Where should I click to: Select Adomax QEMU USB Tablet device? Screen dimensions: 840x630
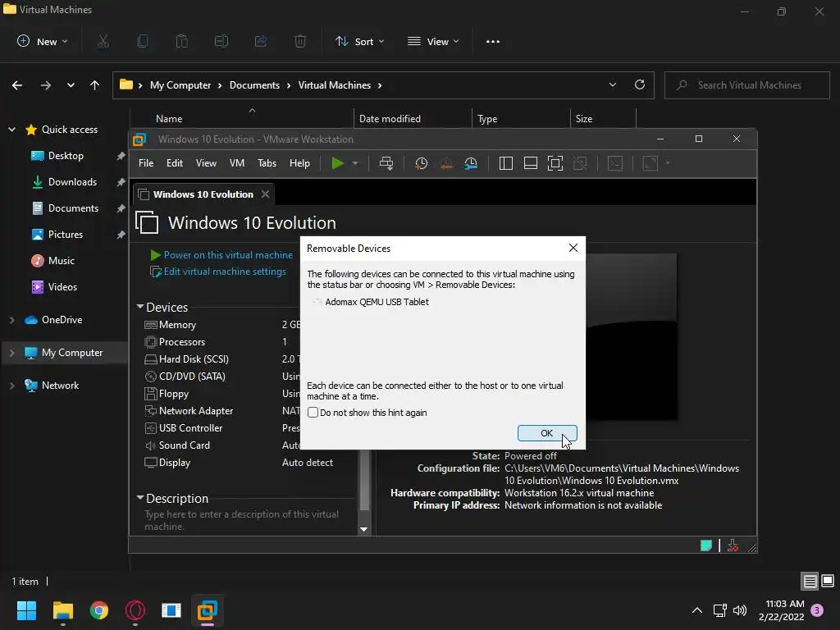[377, 302]
